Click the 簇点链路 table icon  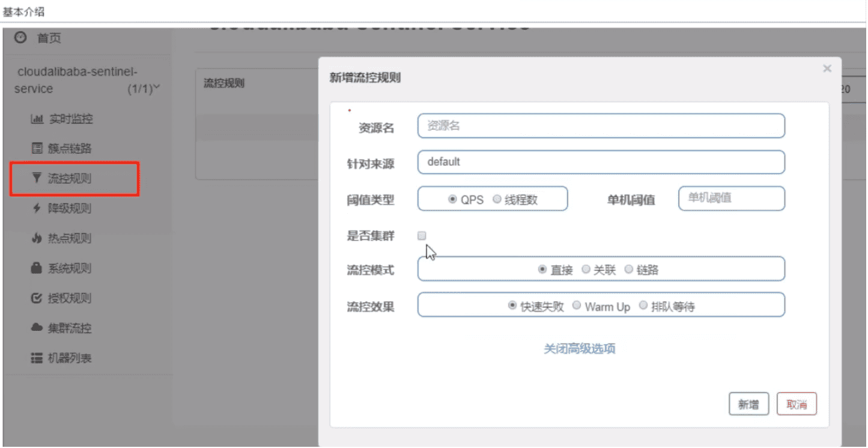coord(37,148)
